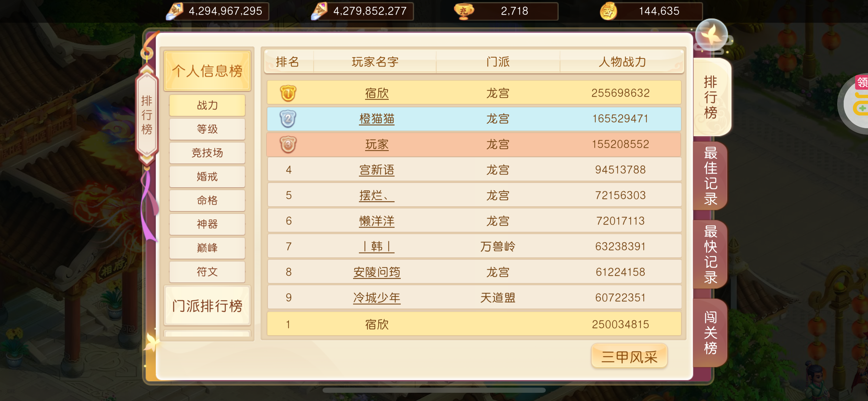This screenshot has width=868, height=401.
Task: Click the gold coin currency icon
Action: 608,11
